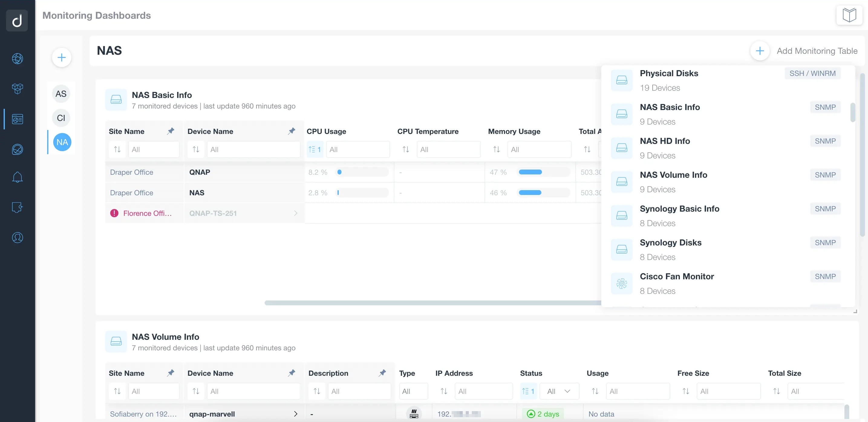This screenshot has height=422, width=868.
Task: Add a new dashboard with the plus button
Action: (62, 57)
